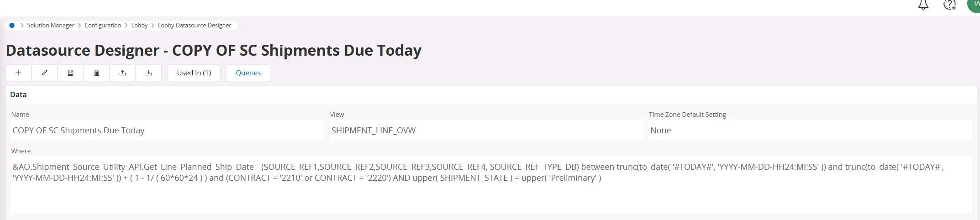980x220 pixels.
Task: Open the Used In (1) button
Action: (x=194, y=73)
